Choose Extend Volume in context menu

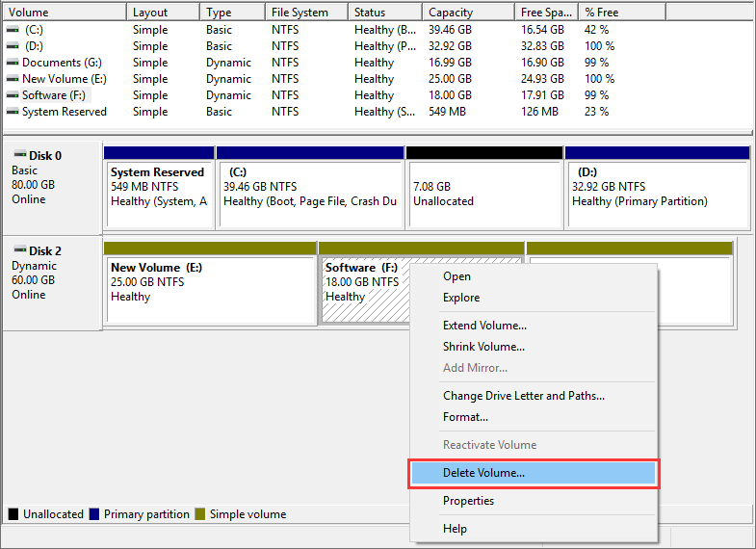[x=484, y=326]
